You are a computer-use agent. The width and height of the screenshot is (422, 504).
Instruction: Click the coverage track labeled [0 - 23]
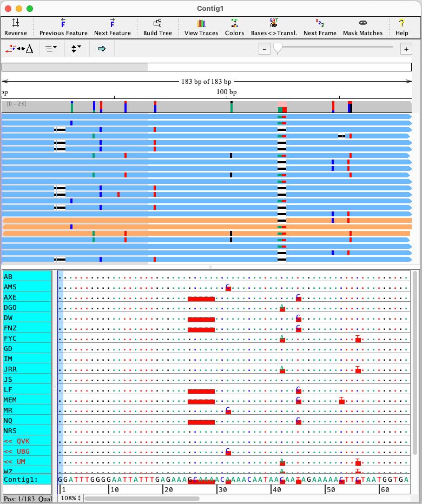pos(207,107)
